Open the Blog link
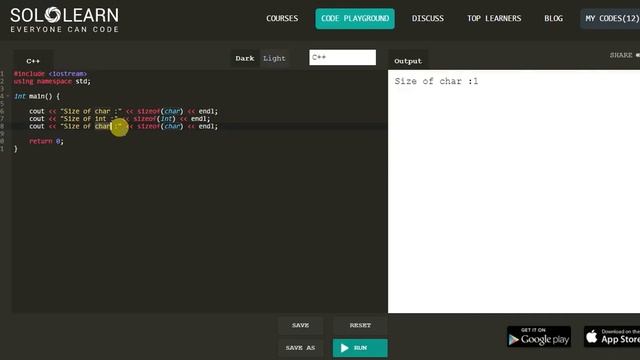Image resolution: width=640 pixels, height=360 pixels. tap(553, 18)
